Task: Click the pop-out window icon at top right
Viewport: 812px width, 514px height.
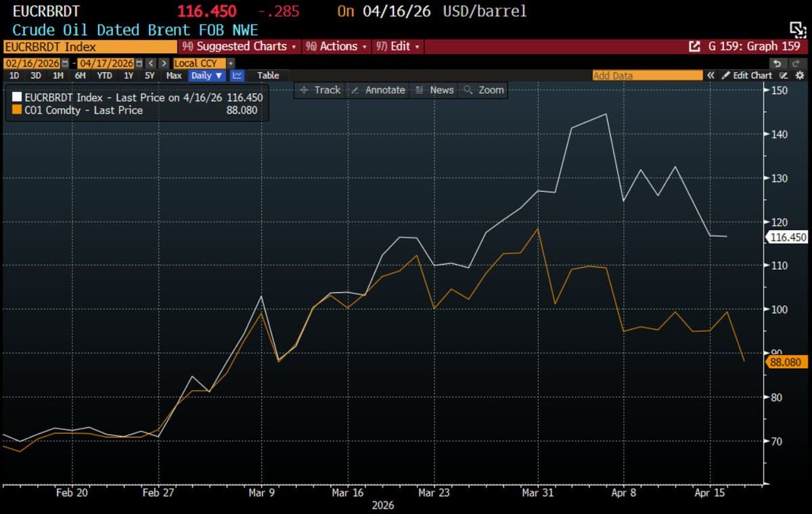Action: 798,29
